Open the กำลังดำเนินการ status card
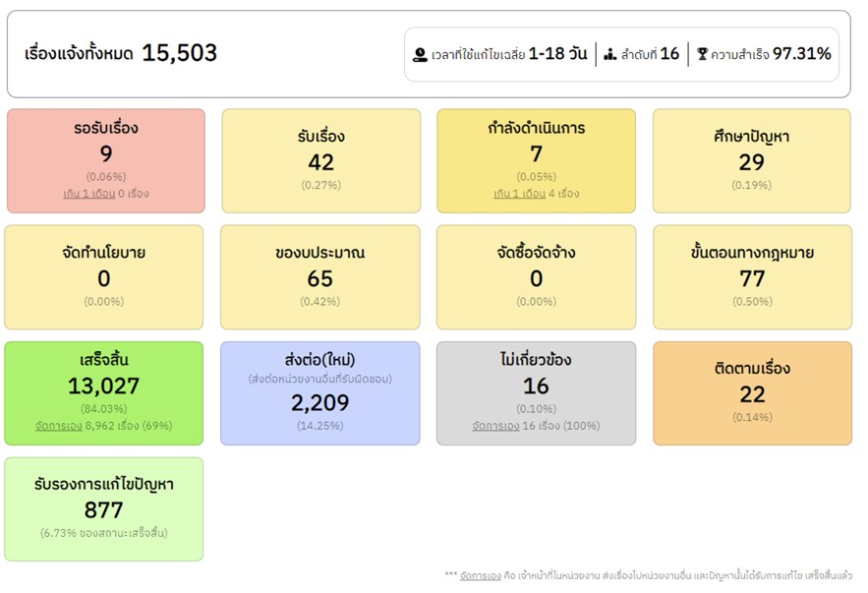Viewport: 868px width, 593px height. (x=536, y=160)
